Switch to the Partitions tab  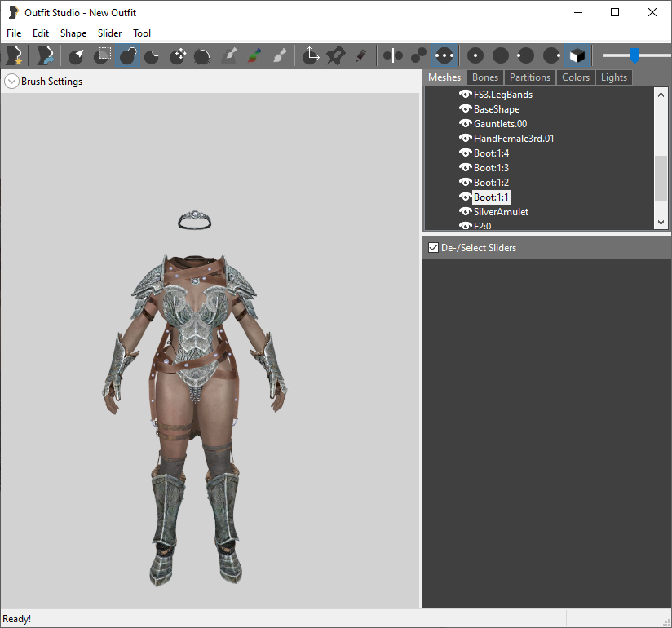coord(530,77)
